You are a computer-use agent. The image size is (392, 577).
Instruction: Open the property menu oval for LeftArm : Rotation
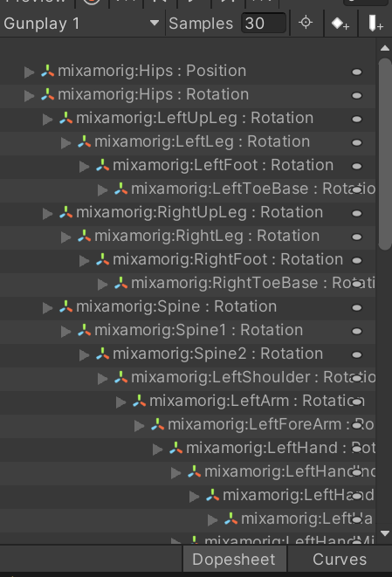357,402
